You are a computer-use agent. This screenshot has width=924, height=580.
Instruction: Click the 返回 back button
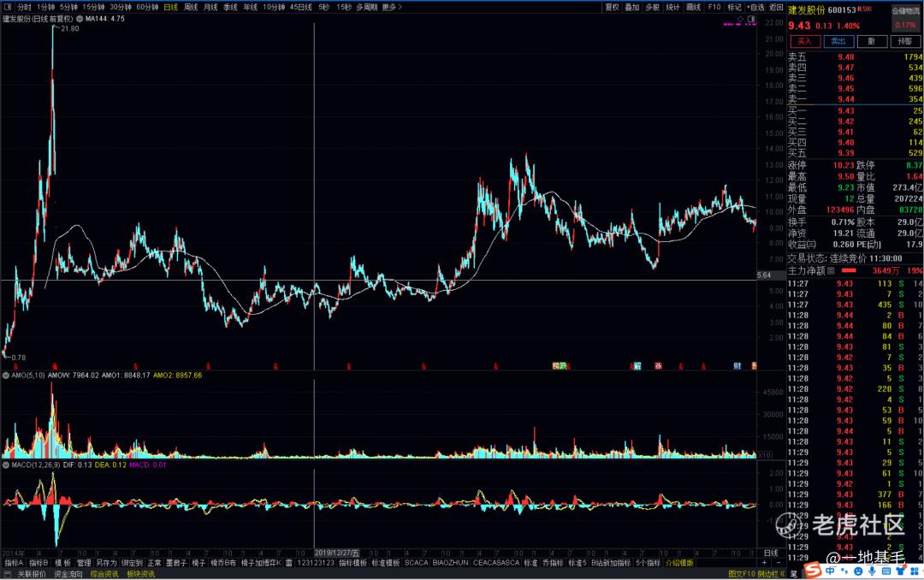click(x=776, y=7)
